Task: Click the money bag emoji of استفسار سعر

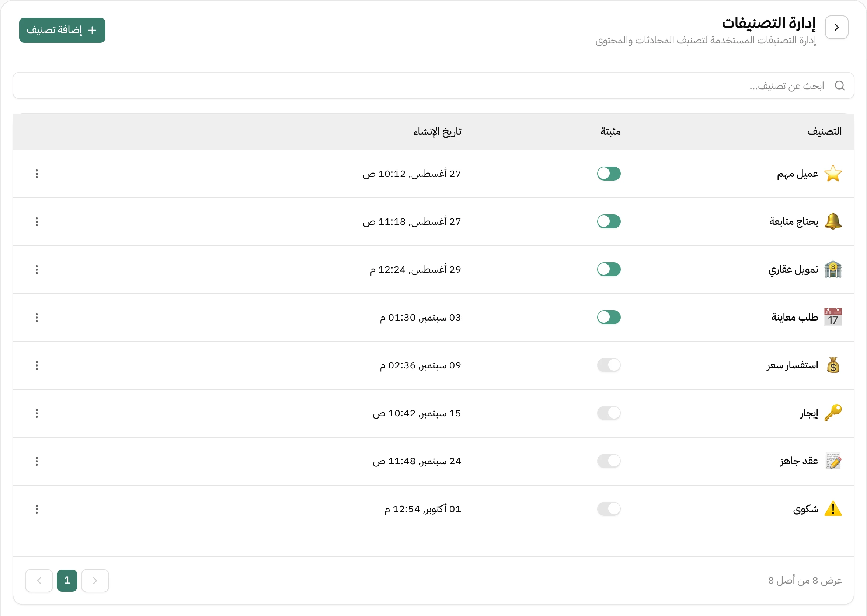Action: pyautogui.click(x=833, y=365)
